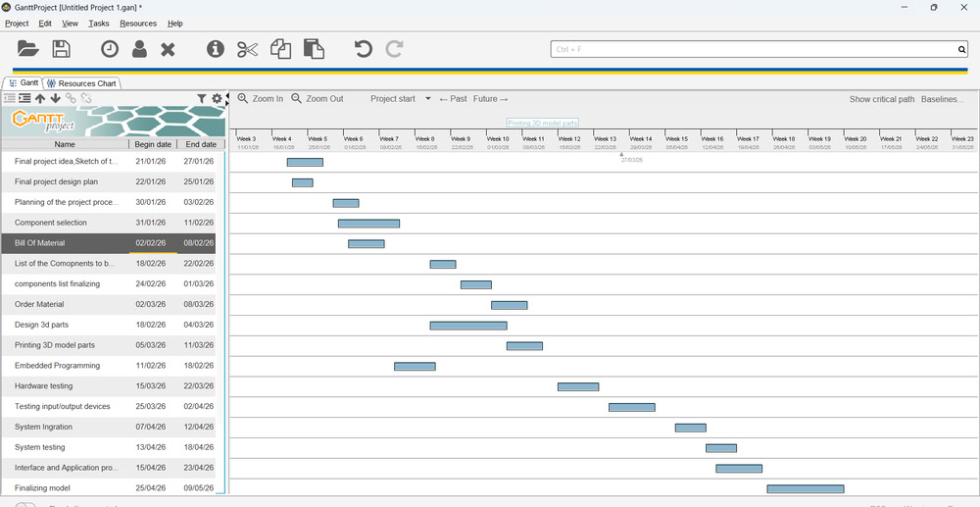Select 'Printing 3D model parts' task row

point(109,345)
